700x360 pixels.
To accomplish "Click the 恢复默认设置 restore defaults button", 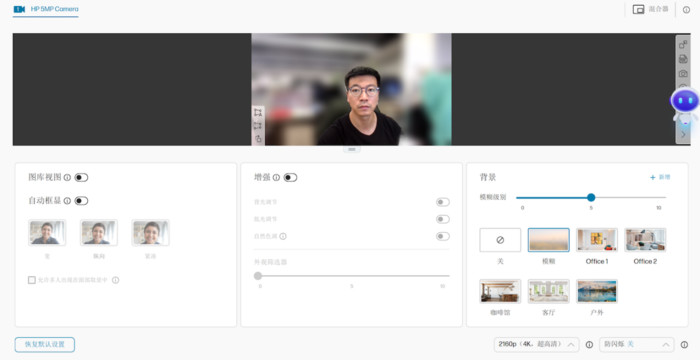I will point(45,344).
